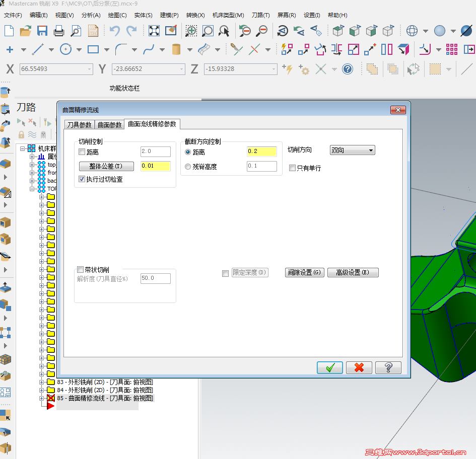This screenshot has height=459, width=476.
Task: Select the Create rectangle tool
Action: 93,49
